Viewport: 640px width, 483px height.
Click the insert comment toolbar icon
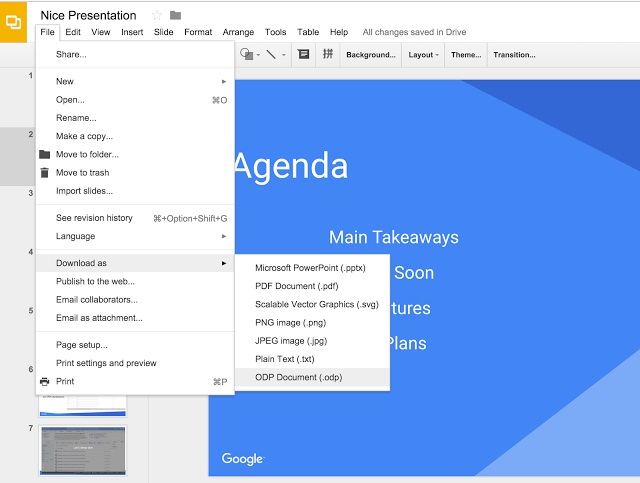[x=303, y=54]
